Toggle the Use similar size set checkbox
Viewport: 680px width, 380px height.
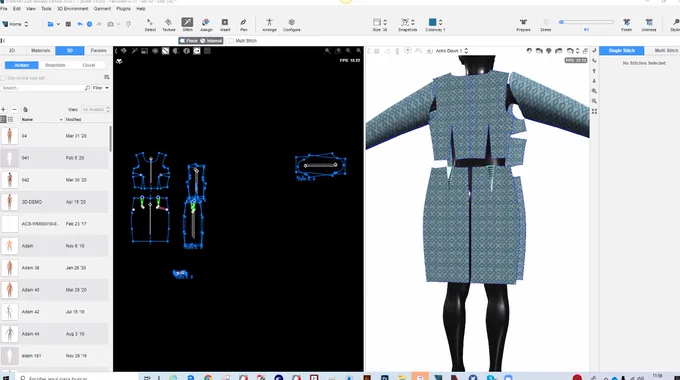3,78
